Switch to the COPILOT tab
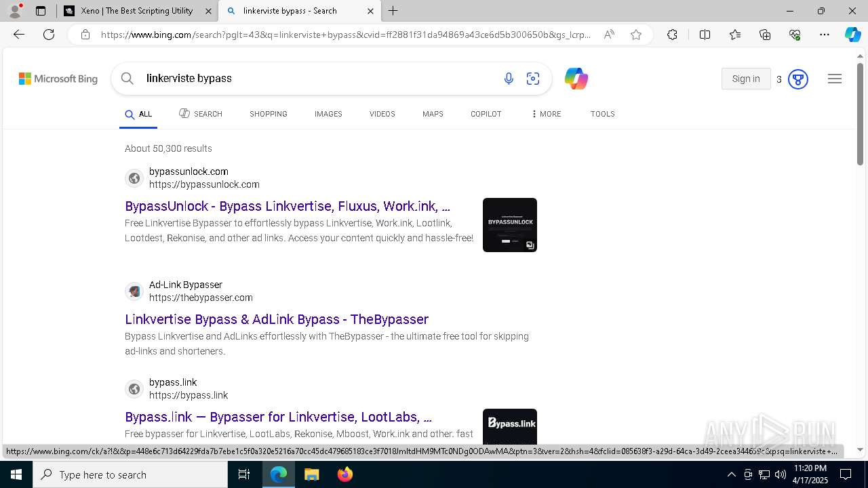Image resolution: width=868 pixels, height=488 pixels. [486, 114]
